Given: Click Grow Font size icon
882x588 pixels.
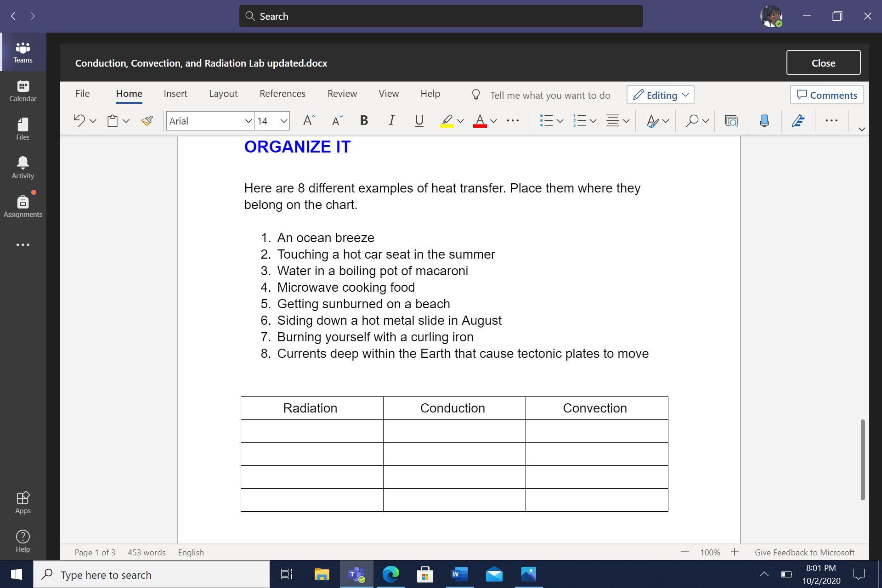Looking at the screenshot, I should pyautogui.click(x=309, y=121).
